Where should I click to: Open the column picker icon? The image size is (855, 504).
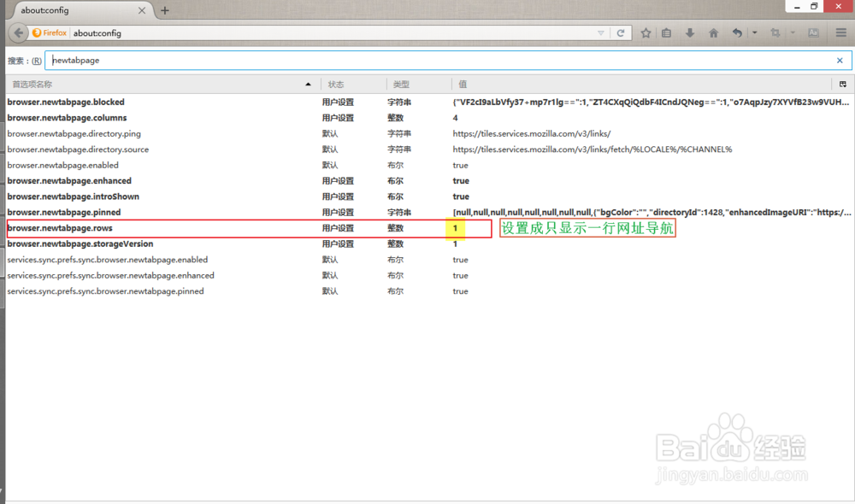coord(842,84)
